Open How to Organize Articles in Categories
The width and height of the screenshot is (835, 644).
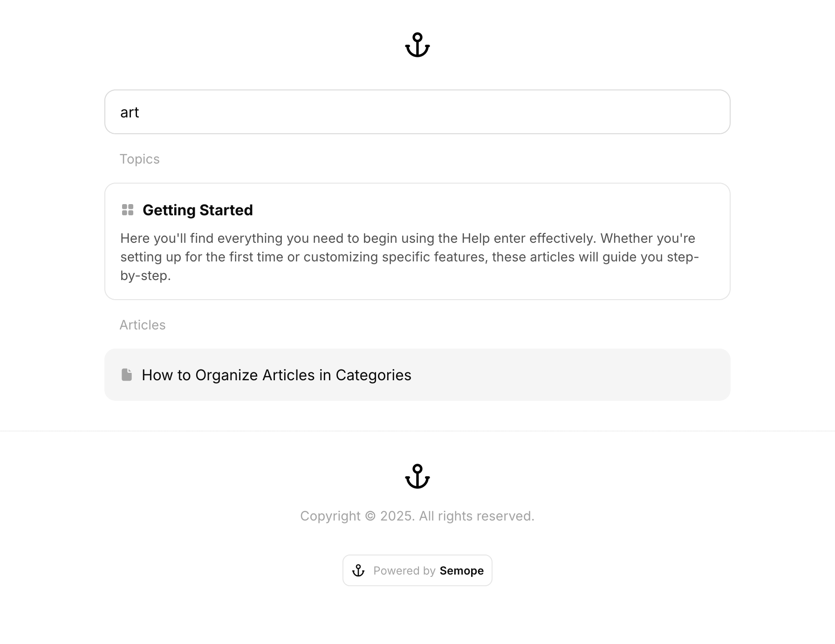[276, 375]
